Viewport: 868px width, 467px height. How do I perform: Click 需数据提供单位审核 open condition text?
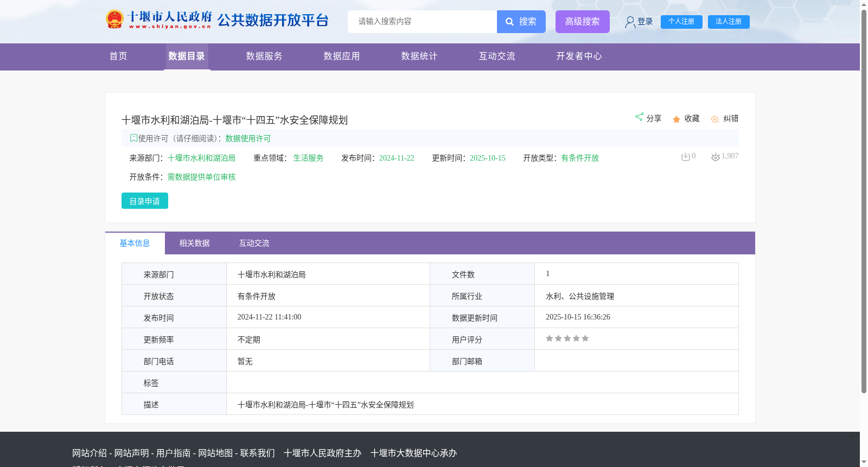coord(201,177)
